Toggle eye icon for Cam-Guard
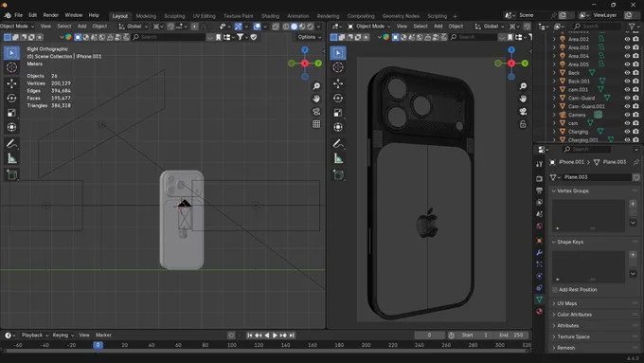 [x=627, y=98]
